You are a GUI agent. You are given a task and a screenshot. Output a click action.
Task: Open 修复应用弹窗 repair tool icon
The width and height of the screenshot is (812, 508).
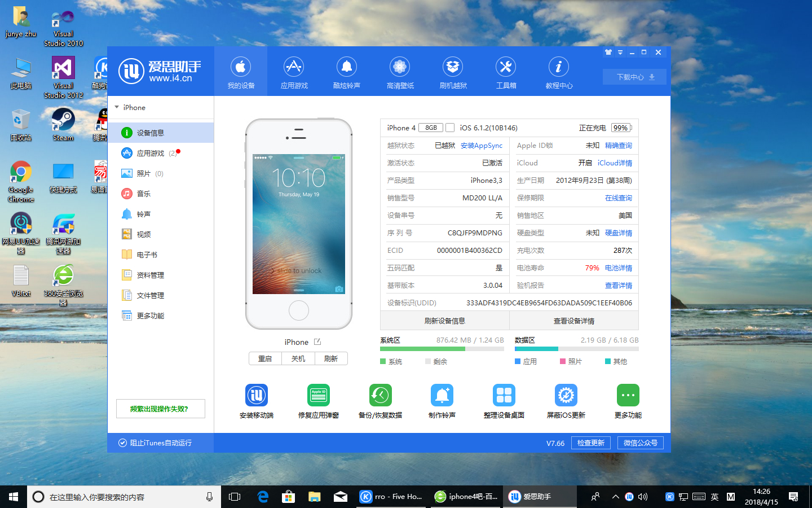[319, 395]
